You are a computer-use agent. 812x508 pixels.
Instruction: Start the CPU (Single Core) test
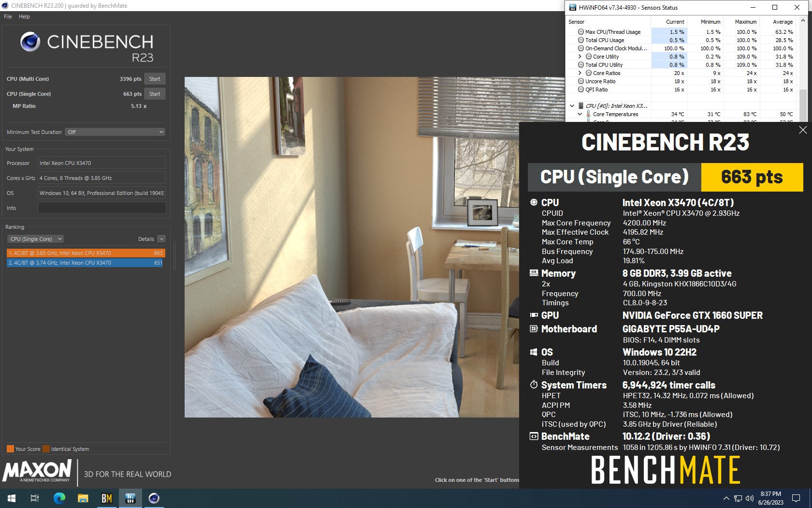click(x=155, y=94)
